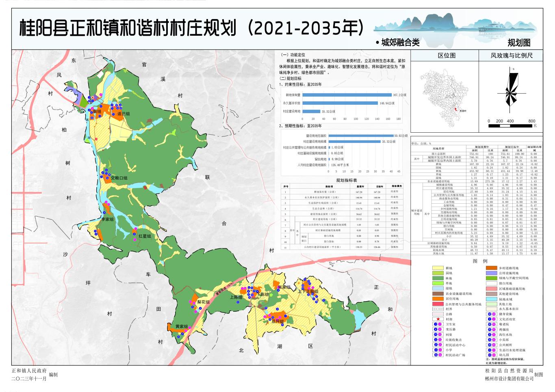555x392 pixels.
Task: Click the 规划指标表 table heading
Action: pyautogui.click(x=347, y=180)
